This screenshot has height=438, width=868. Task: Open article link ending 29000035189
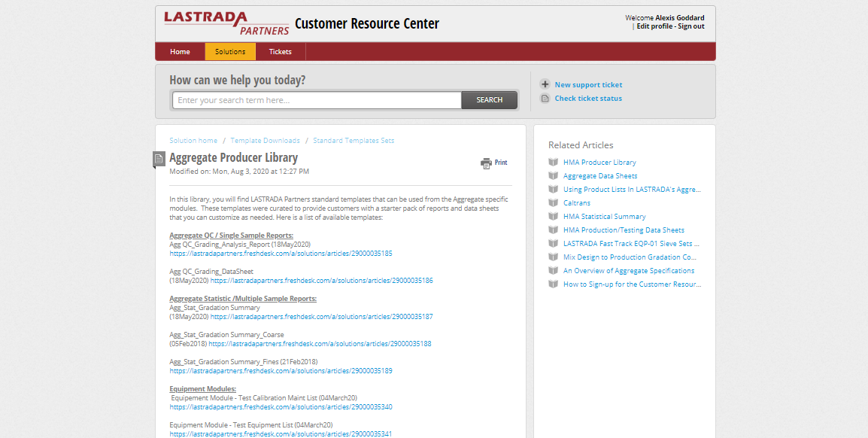pyautogui.click(x=281, y=371)
